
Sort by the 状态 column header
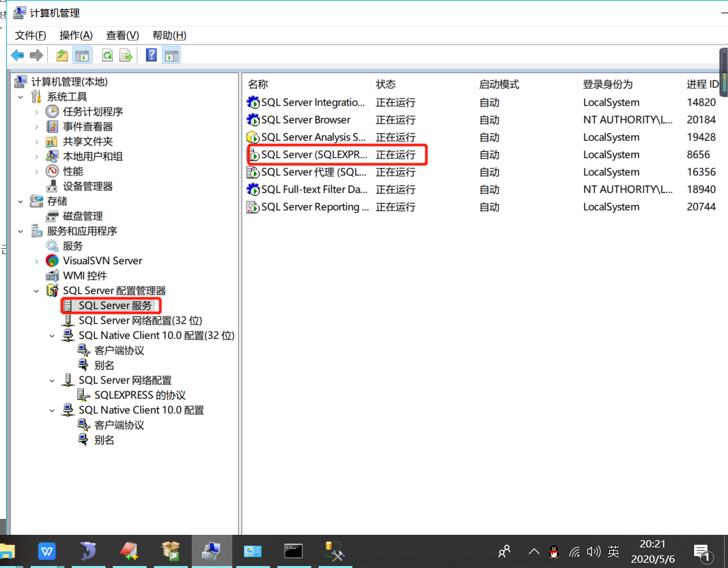422,84
